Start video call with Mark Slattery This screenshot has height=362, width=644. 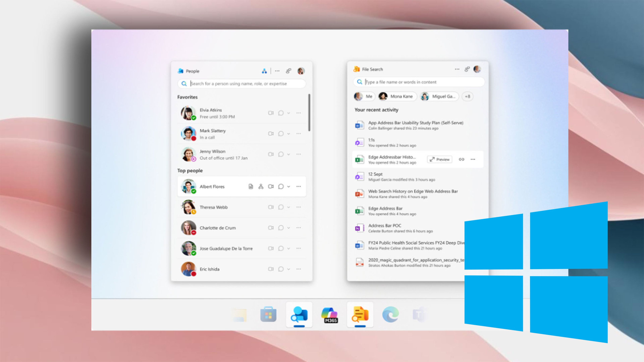[x=271, y=134]
